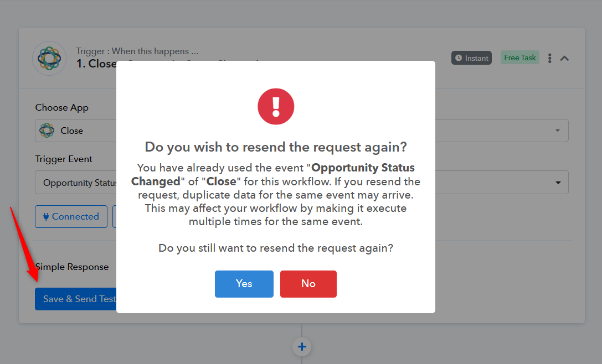Decline resend with the No button

coord(308,284)
